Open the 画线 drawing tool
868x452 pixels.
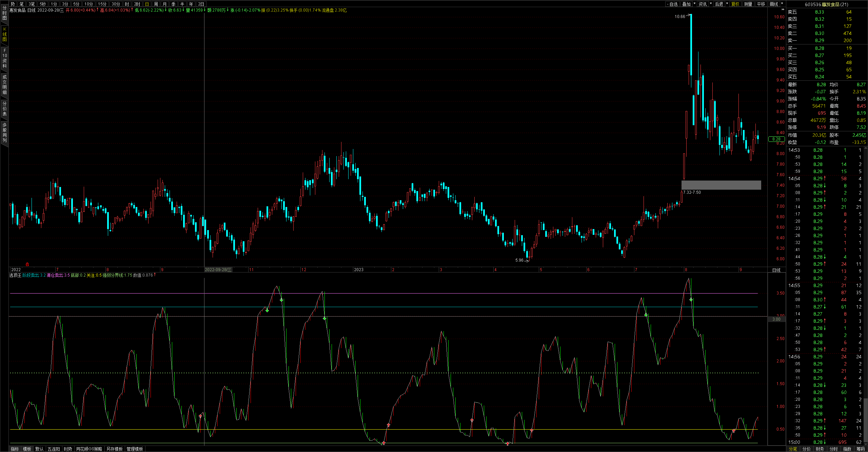[x=774, y=4]
